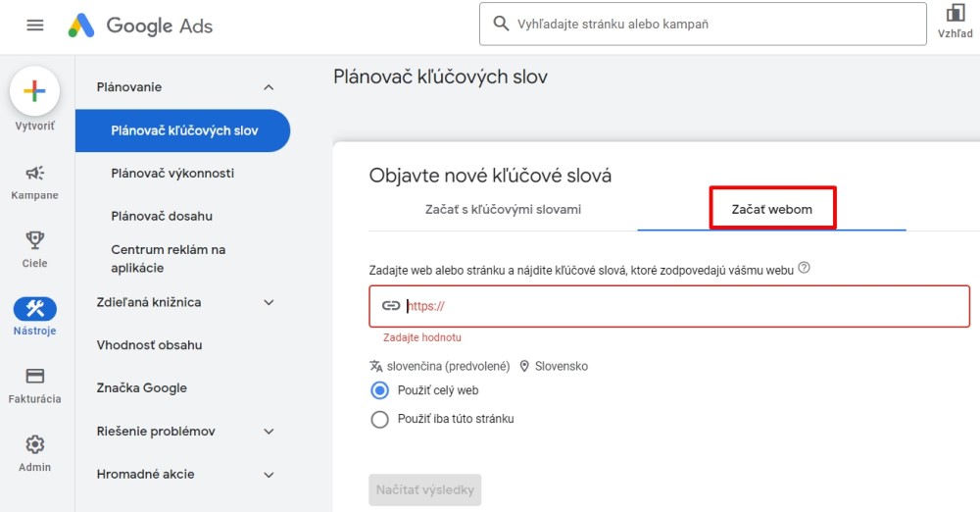Image resolution: width=980 pixels, height=512 pixels.
Task: Click the Objavte nové kľúčové slová heading
Action: 490,176
